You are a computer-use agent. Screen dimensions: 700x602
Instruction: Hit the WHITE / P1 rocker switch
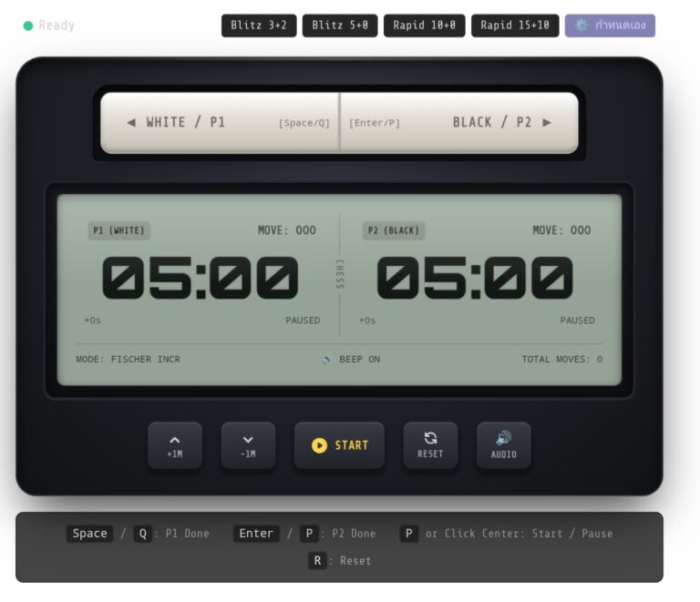click(x=219, y=123)
